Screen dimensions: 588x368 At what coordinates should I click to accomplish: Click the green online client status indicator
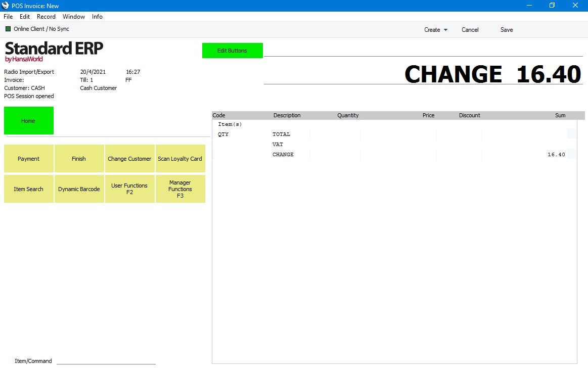[8, 29]
